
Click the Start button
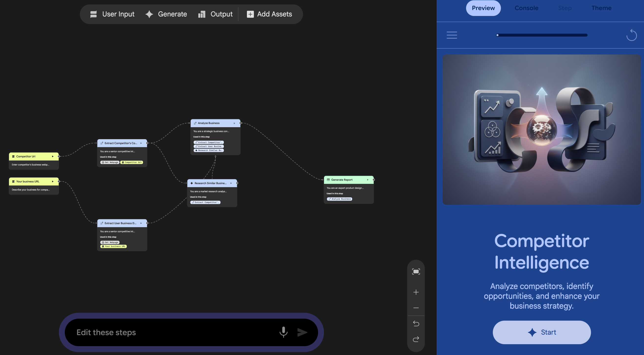[x=541, y=332]
